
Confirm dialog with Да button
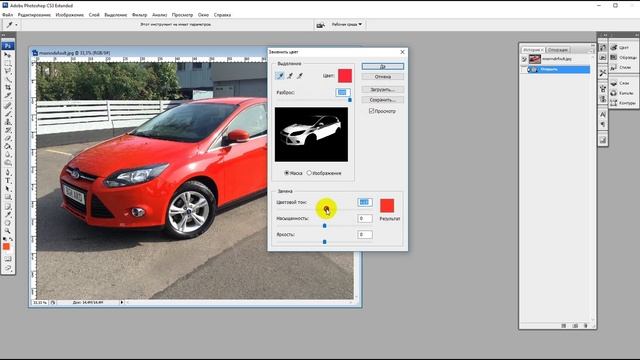pyautogui.click(x=382, y=66)
